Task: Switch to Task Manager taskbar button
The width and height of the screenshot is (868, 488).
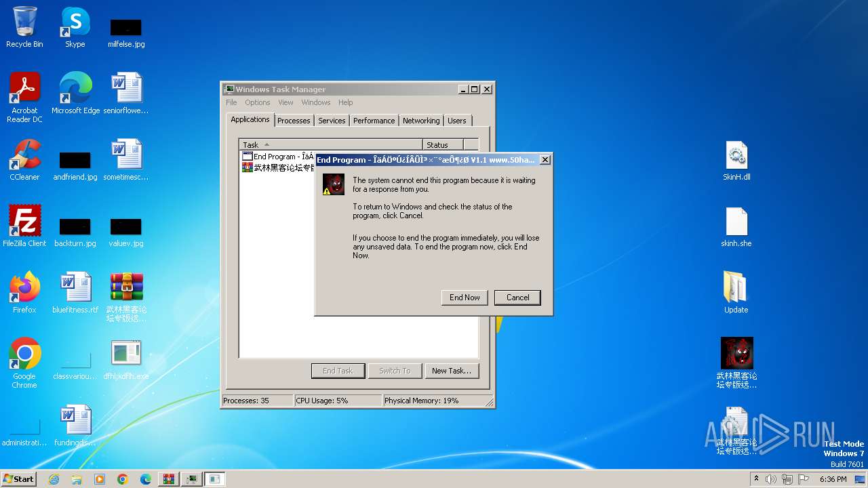Action: 192,479
